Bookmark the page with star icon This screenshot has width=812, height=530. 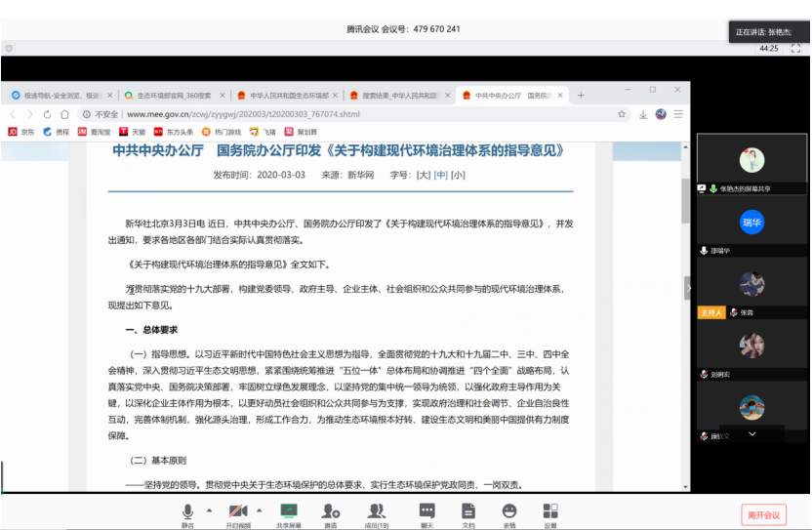pos(622,114)
